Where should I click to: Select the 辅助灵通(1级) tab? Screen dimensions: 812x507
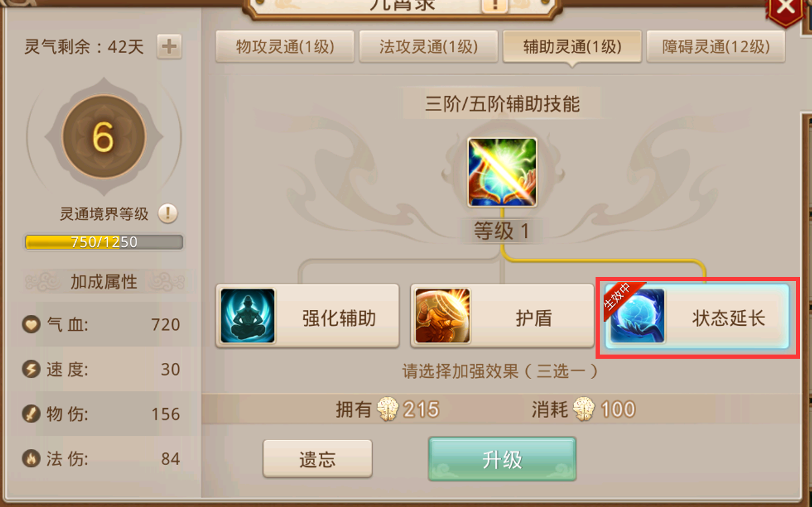point(572,47)
